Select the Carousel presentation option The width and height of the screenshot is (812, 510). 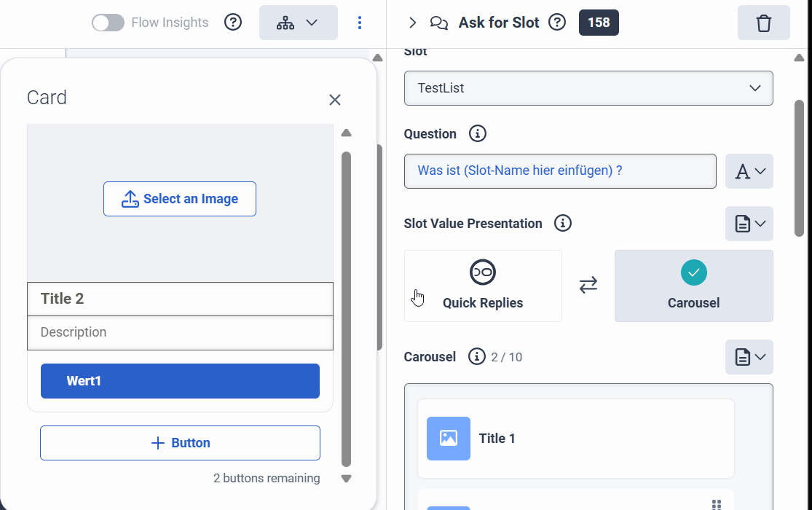click(693, 286)
